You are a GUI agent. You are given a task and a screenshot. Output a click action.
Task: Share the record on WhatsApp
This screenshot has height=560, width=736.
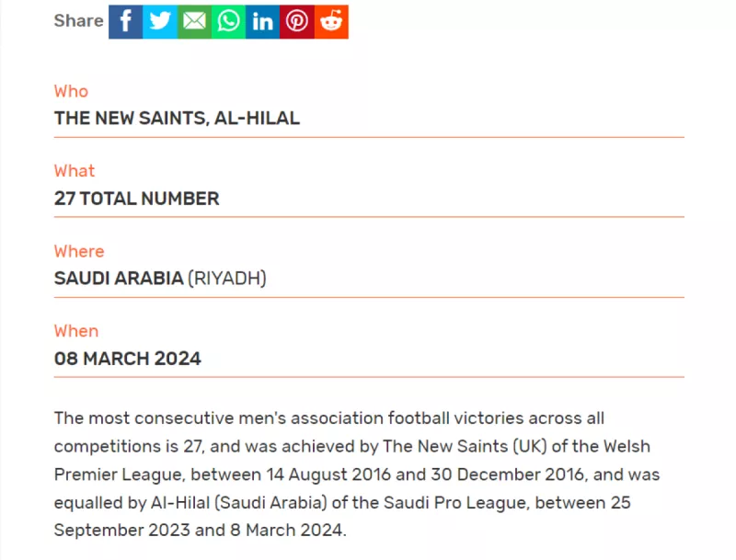tap(228, 21)
